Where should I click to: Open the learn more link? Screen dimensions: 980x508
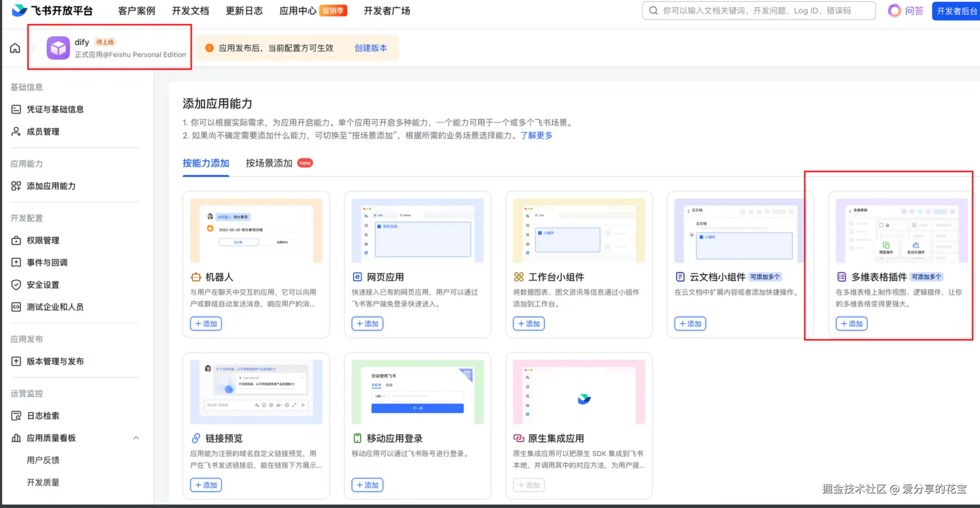click(x=536, y=135)
